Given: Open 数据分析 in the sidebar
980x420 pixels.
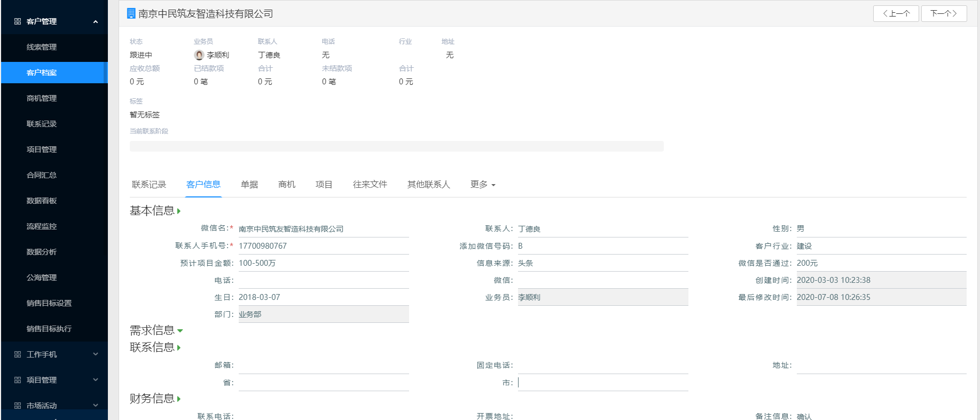Looking at the screenshot, I should 54,252.
